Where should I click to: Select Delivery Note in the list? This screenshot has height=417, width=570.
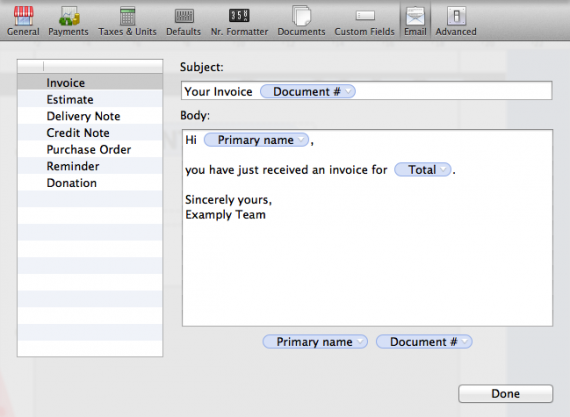point(90,116)
